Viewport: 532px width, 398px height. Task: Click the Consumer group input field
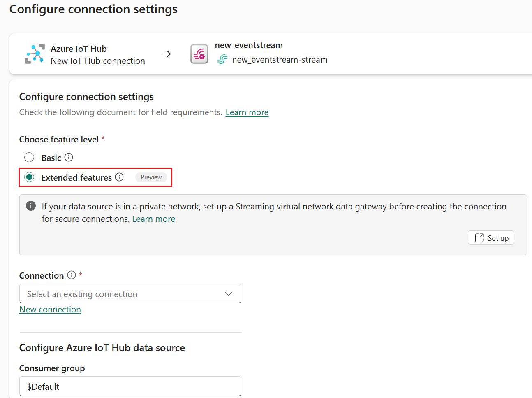click(x=130, y=386)
